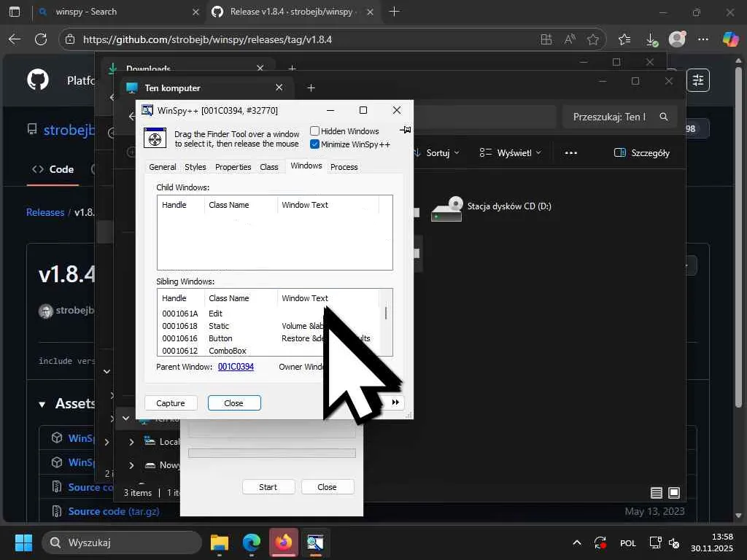Click the WinSpy++ Finder Tool crosshair icon
The height and width of the screenshot is (560, 747).
point(155,139)
